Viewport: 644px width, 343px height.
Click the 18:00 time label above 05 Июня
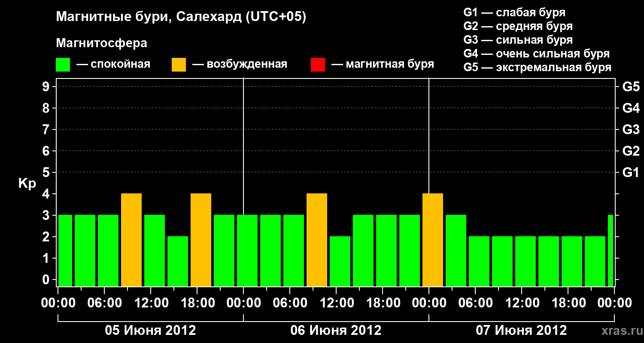197,303
